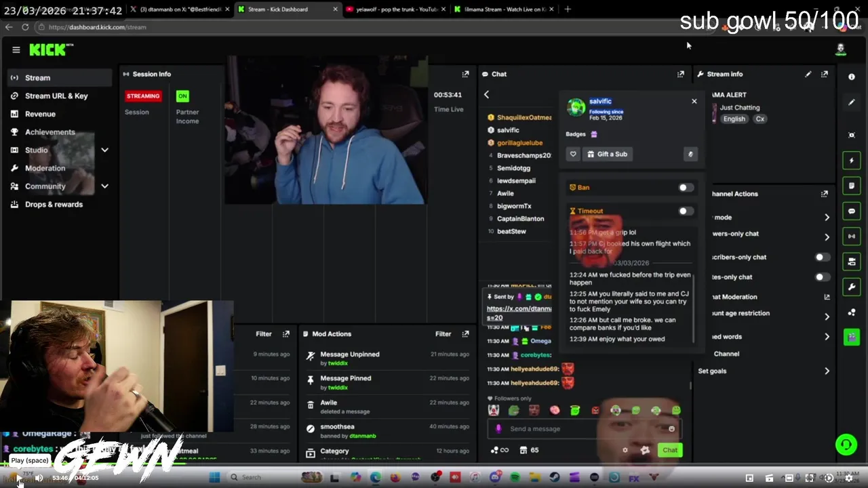This screenshot has width=868, height=488.
Task: Expand the banned words option
Action: [x=827, y=336]
